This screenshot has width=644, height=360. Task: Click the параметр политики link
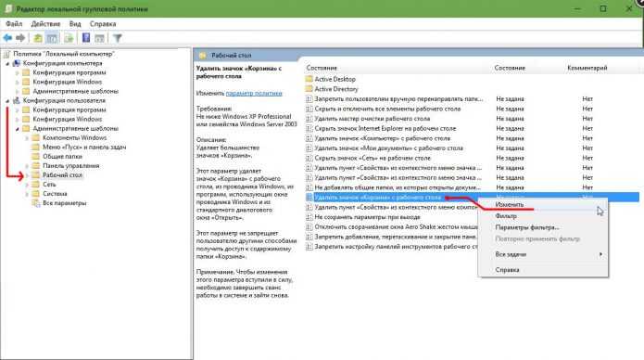click(254, 94)
